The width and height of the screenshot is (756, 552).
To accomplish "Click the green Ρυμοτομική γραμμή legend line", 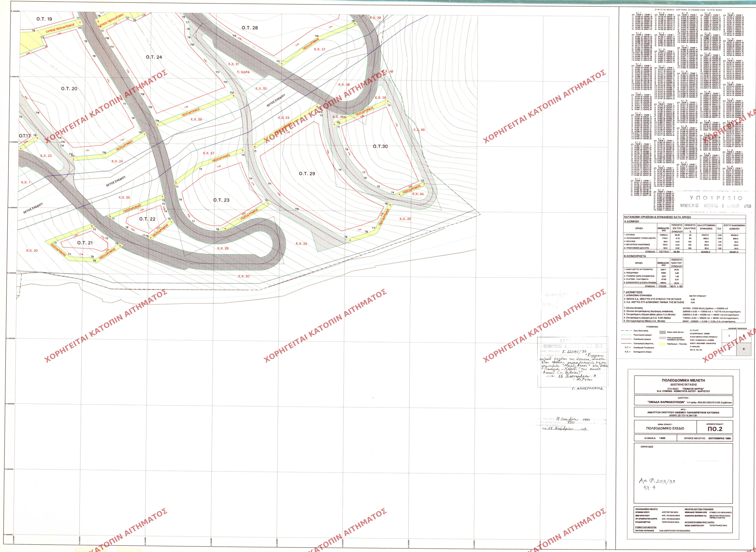I will click(x=627, y=335).
